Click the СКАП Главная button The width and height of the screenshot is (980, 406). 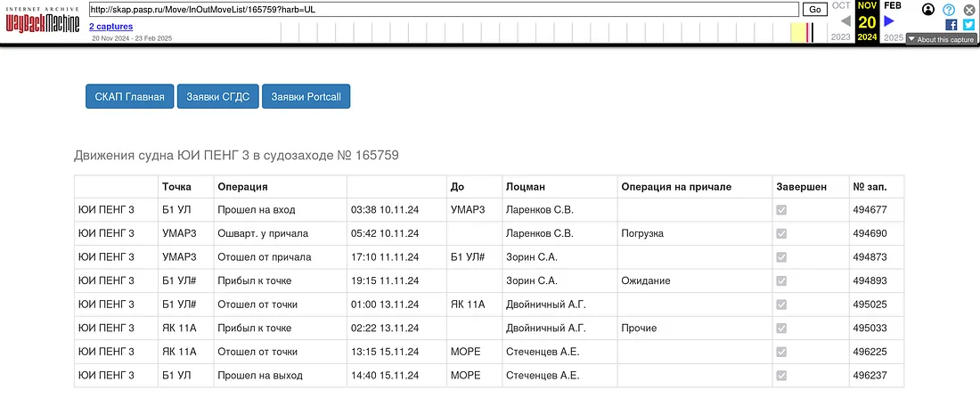point(130,96)
